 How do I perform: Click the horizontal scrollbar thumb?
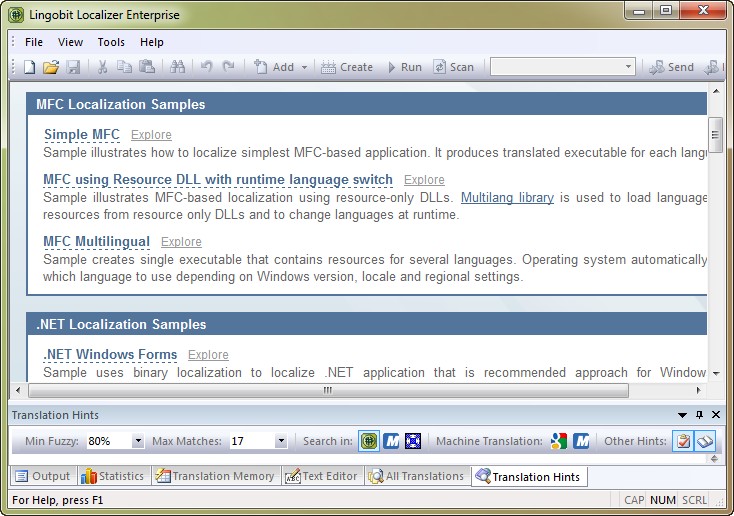(x=328, y=390)
